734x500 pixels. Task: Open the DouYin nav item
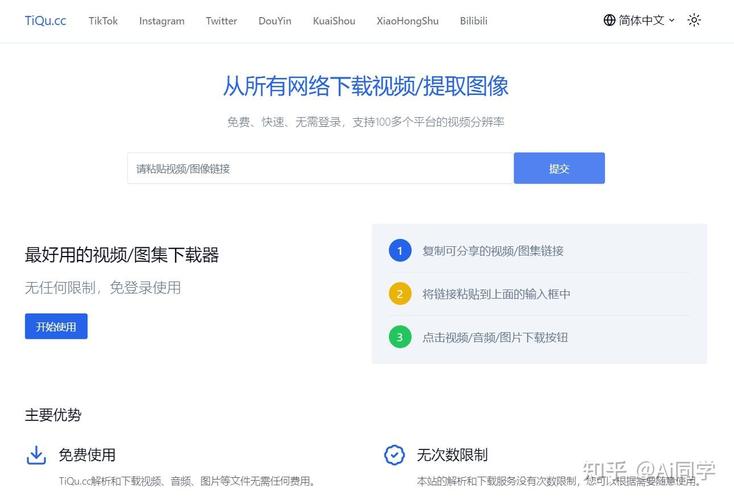tap(275, 21)
